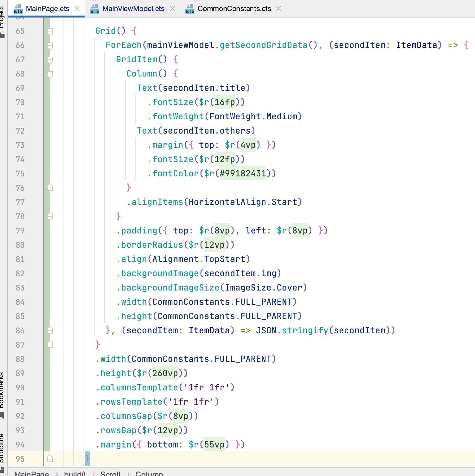Fold the closing brace marker at line 87
475x476 pixels.
[x=50, y=344]
